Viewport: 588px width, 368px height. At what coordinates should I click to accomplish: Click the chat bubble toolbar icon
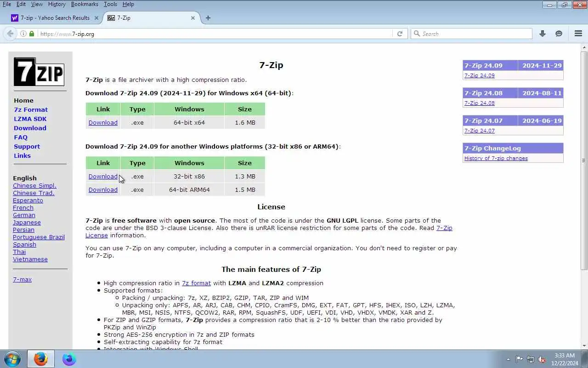[559, 34]
